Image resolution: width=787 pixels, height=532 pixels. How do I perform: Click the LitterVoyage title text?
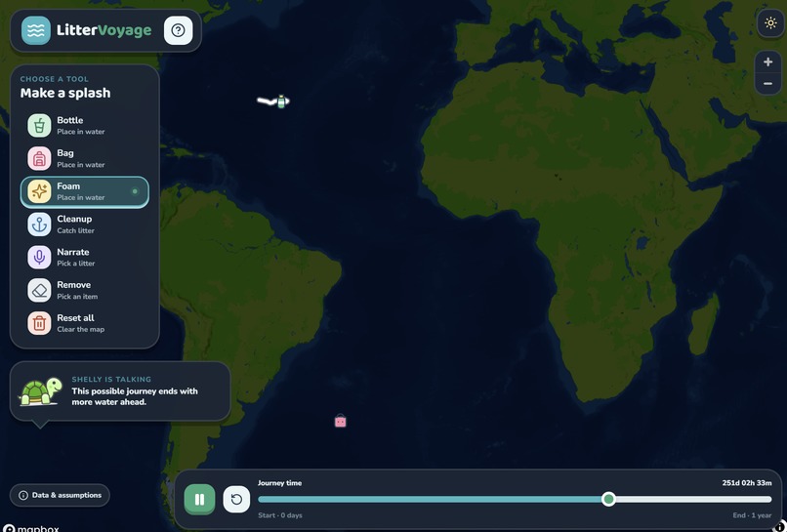[104, 30]
